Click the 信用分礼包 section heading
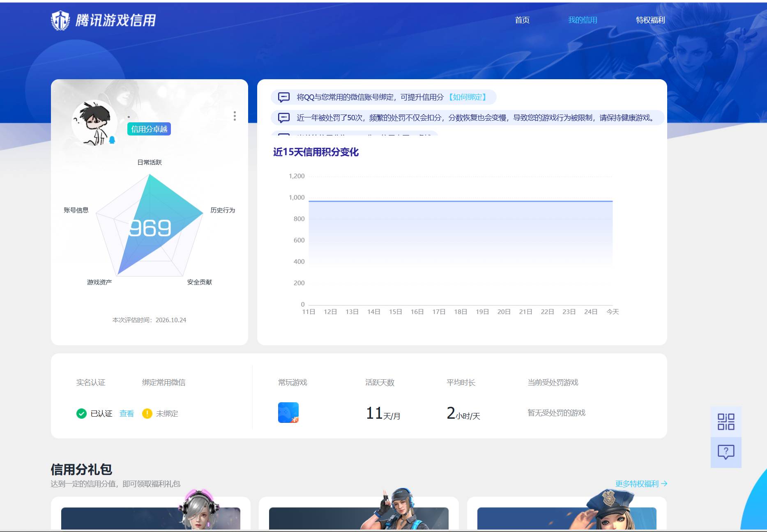The height and width of the screenshot is (532, 767). 81,469
